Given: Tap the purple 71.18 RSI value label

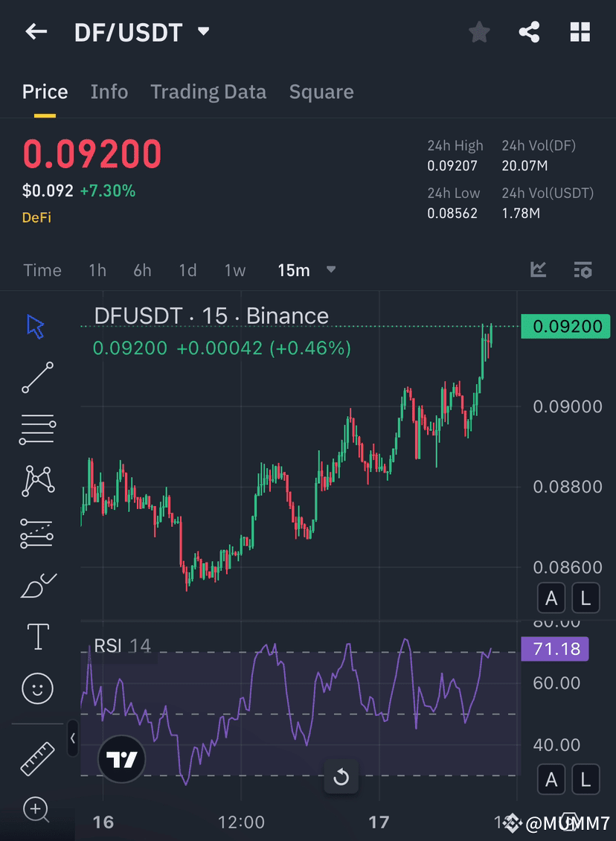Looking at the screenshot, I should [555, 649].
